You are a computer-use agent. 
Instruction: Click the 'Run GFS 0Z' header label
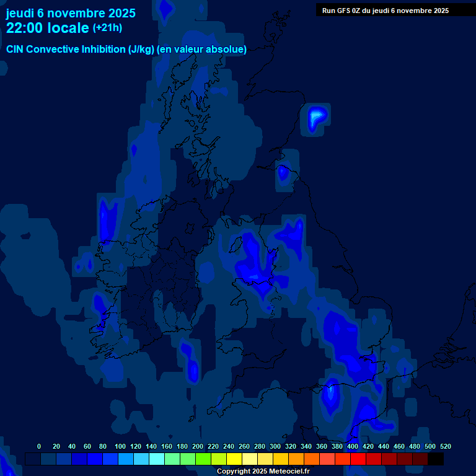pyautogui.click(x=386, y=11)
